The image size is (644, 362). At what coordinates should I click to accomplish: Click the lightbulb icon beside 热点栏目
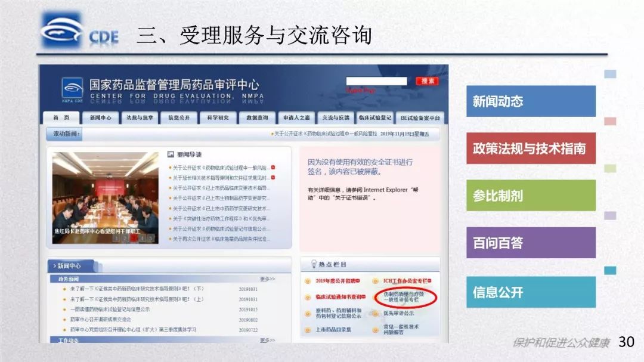pos(314,264)
